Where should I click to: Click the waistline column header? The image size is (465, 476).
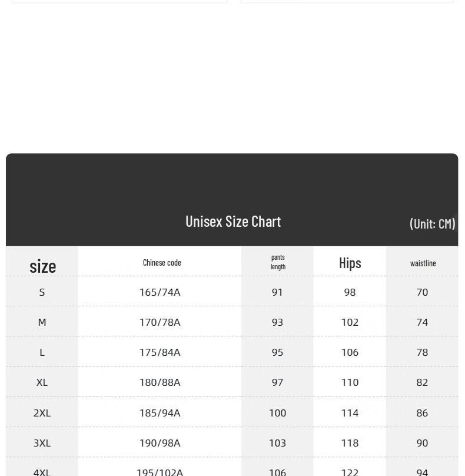(423, 263)
